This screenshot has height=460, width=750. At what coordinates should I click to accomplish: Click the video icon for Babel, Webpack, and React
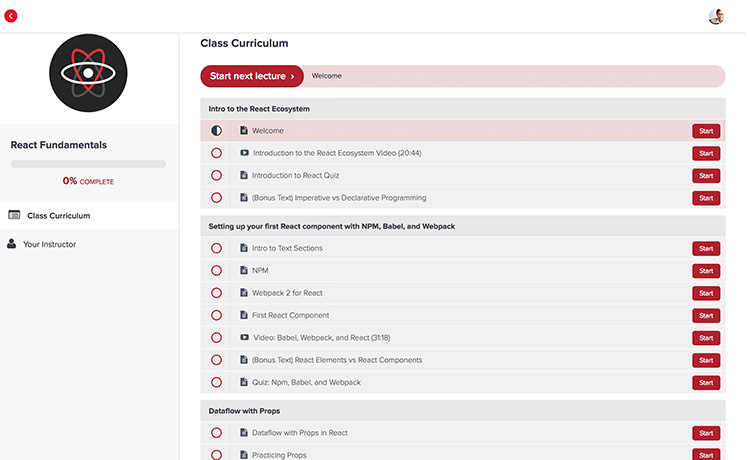click(x=244, y=338)
